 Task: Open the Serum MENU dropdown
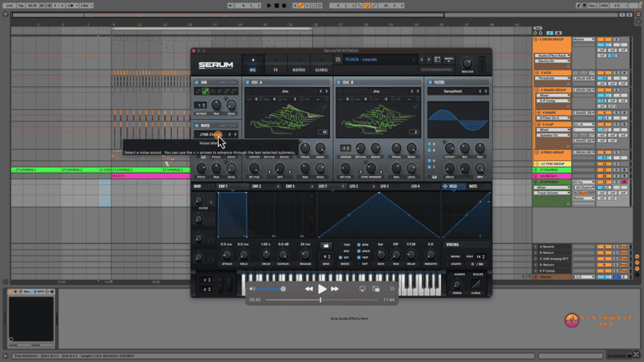coord(449,59)
